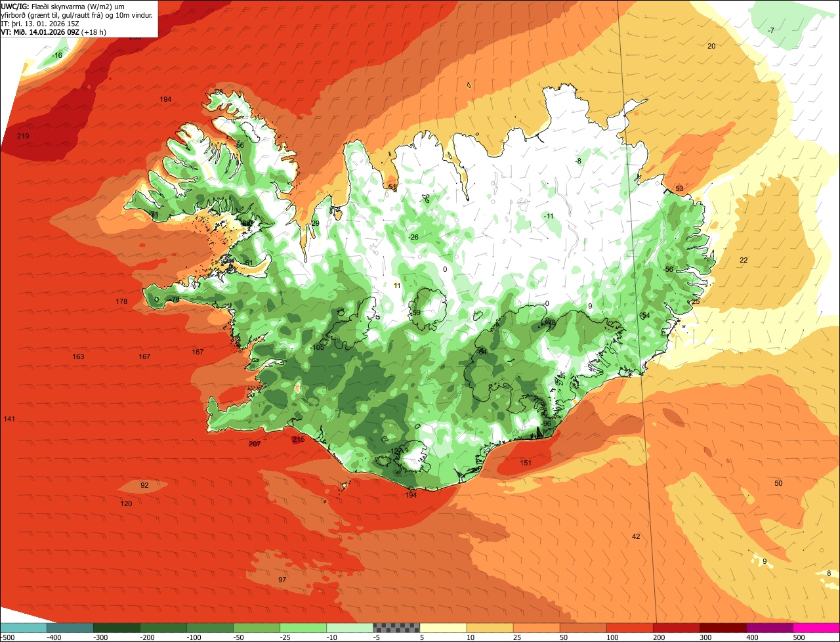Click the value 61 on the map
The image size is (840, 642).
click(249, 263)
